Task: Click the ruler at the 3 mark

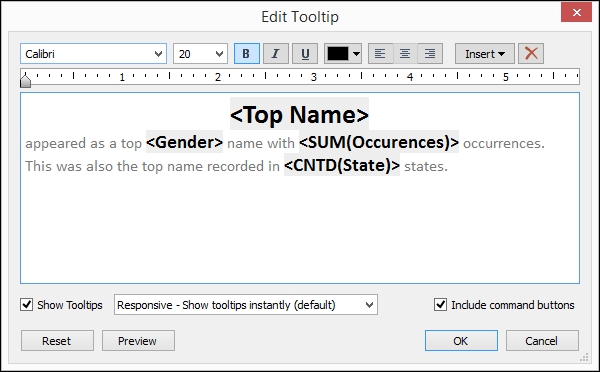Action: tap(314, 77)
